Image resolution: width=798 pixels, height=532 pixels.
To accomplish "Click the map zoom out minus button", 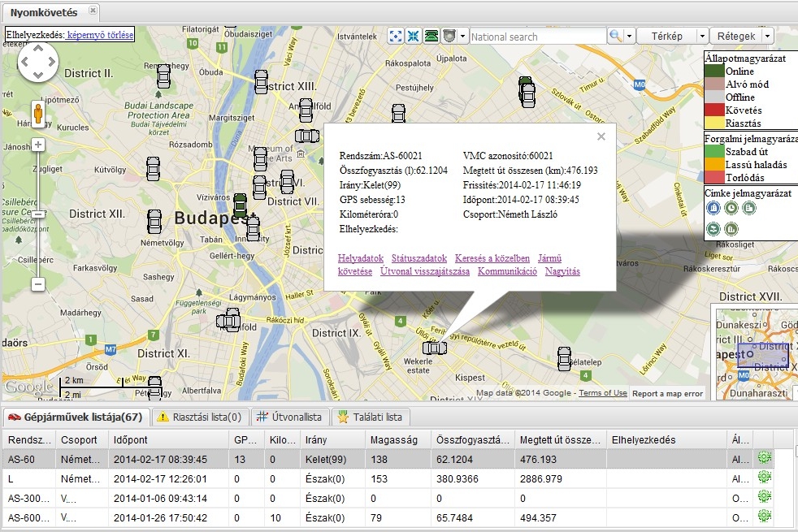I will pyautogui.click(x=37, y=284).
